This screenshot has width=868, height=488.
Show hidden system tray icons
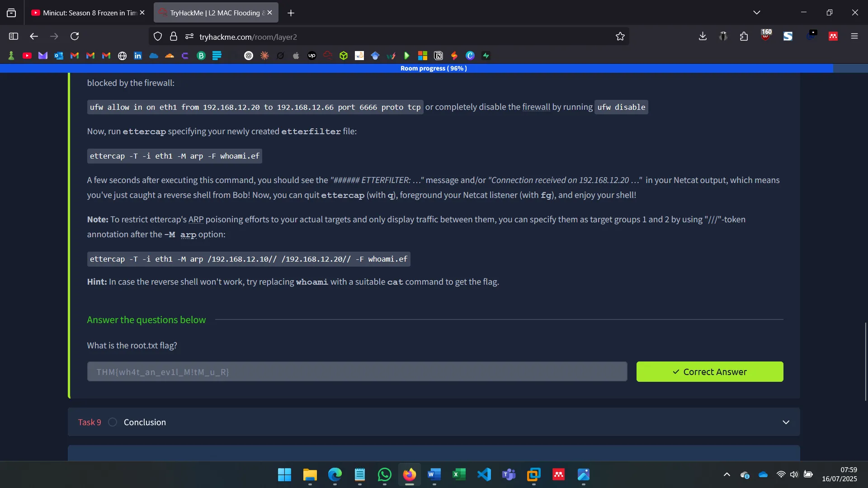pos(726,475)
